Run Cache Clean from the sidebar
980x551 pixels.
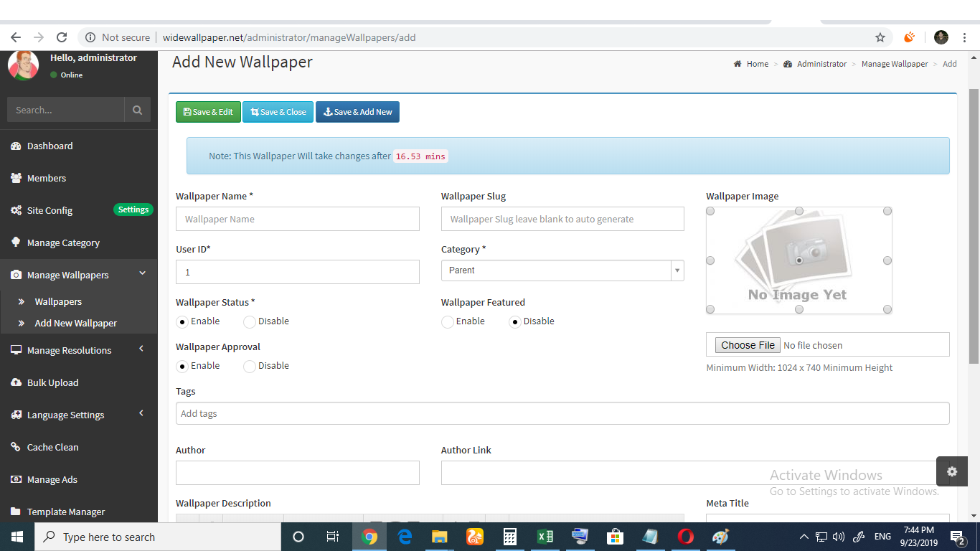52,447
